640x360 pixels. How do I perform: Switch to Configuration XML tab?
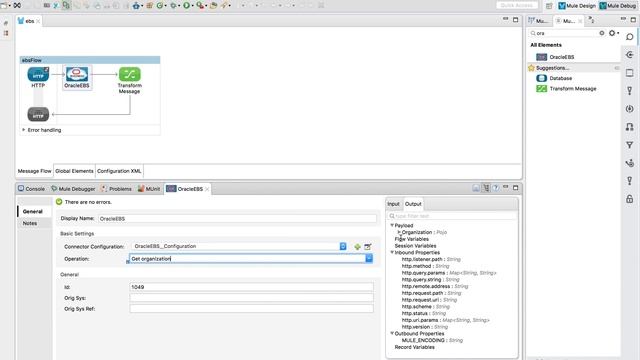click(x=119, y=171)
